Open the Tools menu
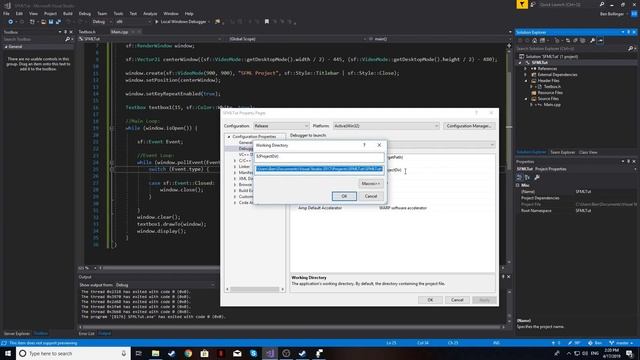The image size is (640, 360). click(118, 13)
